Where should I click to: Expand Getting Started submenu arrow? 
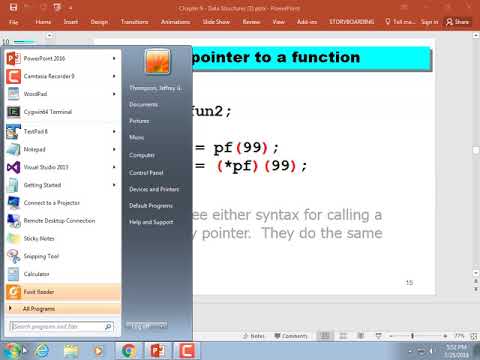pyautogui.click(x=114, y=185)
